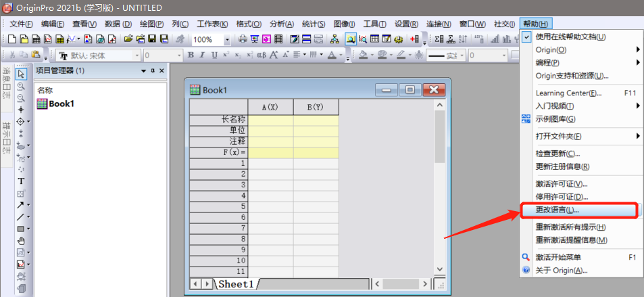Click row header number 5 in Book1
The width and height of the screenshot is (644, 297).
(x=218, y=206)
